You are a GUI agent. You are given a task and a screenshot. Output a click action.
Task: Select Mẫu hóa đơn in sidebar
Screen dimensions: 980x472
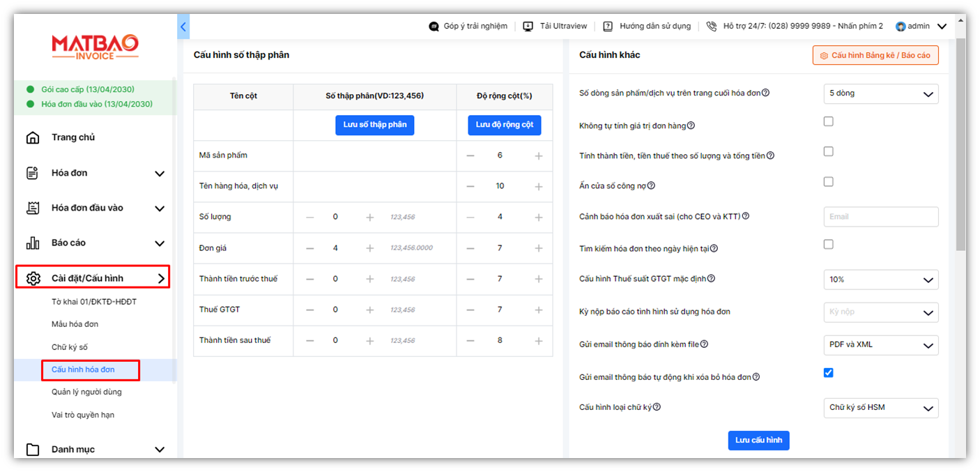(75, 324)
